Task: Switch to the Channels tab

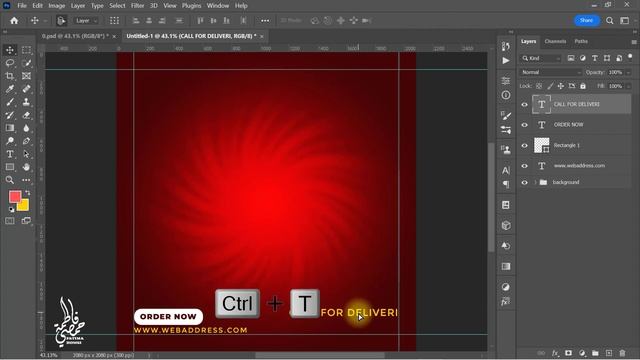Action: (x=555, y=42)
